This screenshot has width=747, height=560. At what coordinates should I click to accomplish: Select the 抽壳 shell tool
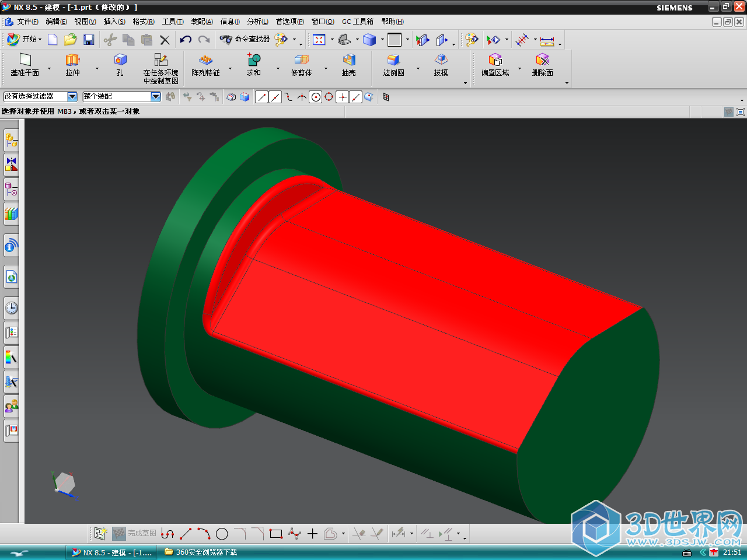point(349,65)
